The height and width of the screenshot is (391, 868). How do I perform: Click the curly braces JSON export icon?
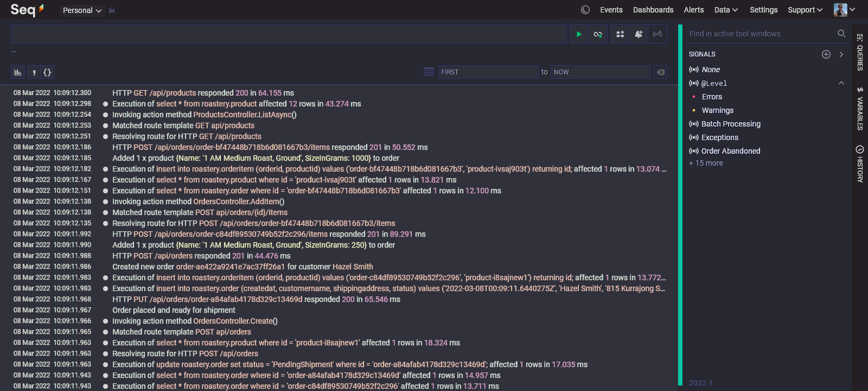[47, 72]
